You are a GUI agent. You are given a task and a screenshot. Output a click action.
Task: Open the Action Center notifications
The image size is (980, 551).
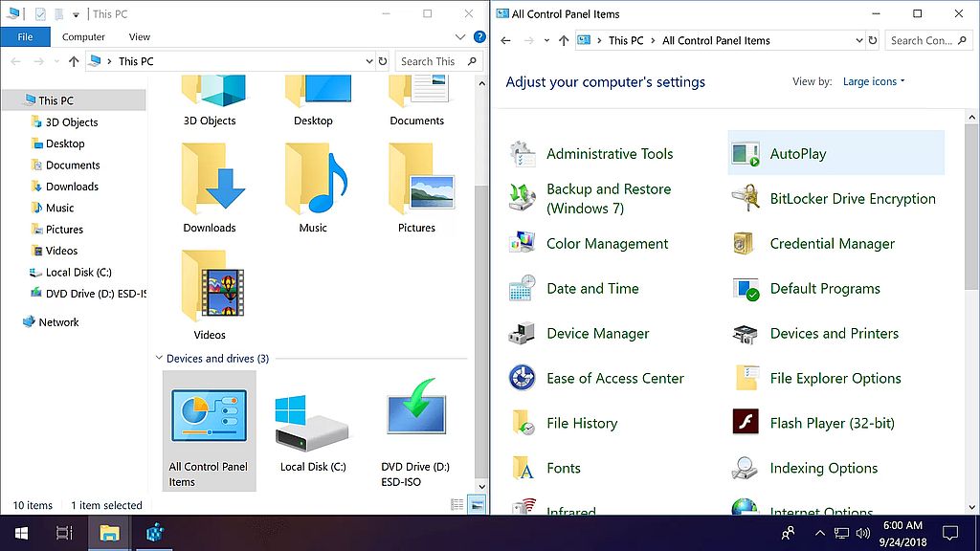click(x=950, y=533)
